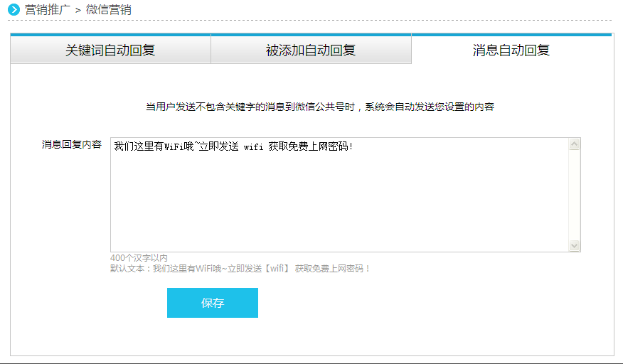Click the description sentence starting with 当用户发送

point(319,107)
